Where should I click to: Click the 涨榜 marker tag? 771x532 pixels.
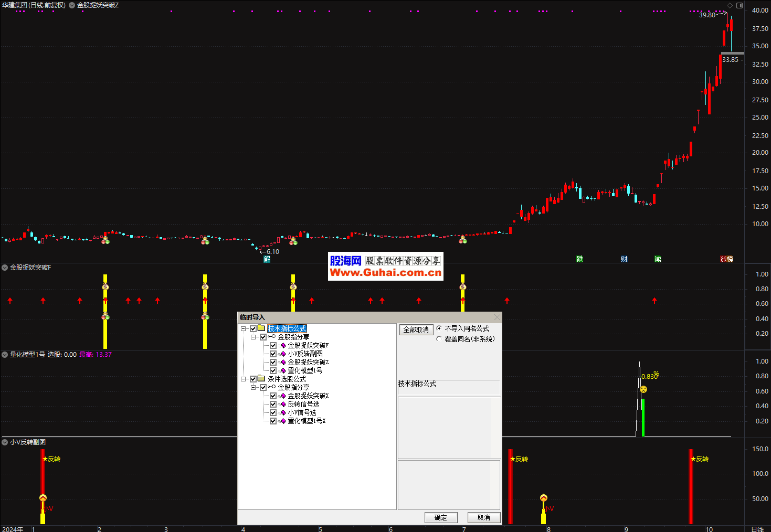click(726, 259)
